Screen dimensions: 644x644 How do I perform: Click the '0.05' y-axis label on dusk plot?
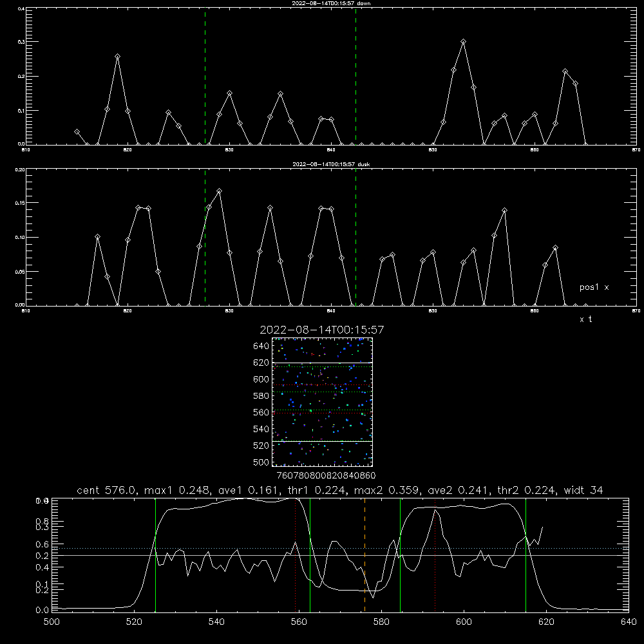coord(20,272)
